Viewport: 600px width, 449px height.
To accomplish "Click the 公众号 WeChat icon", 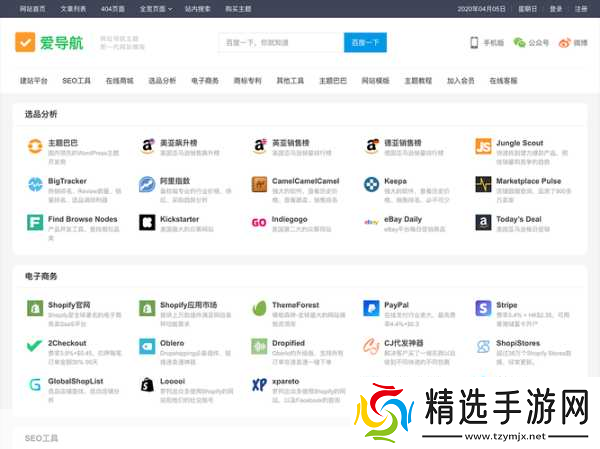I will tap(519, 42).
